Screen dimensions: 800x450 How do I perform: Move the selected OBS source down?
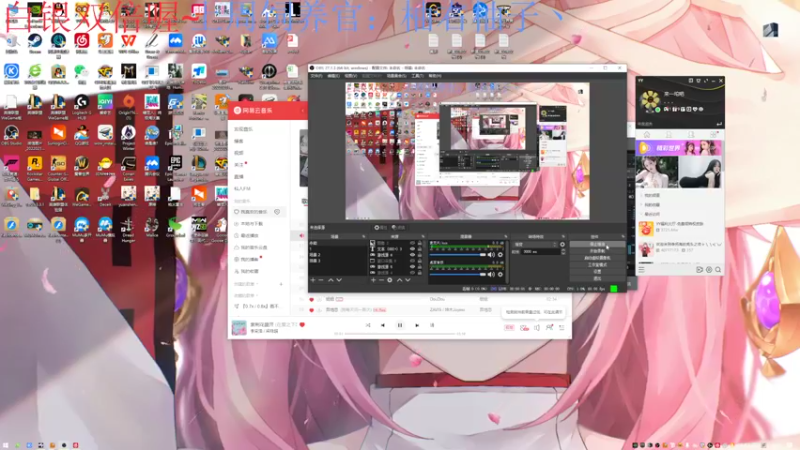(x=408, y=280)
